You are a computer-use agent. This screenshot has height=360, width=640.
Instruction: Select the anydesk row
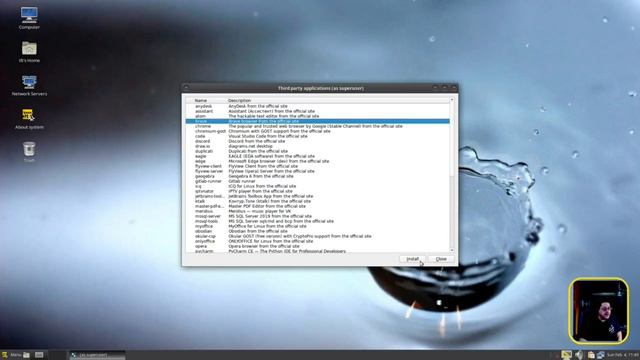pos(318,106)
